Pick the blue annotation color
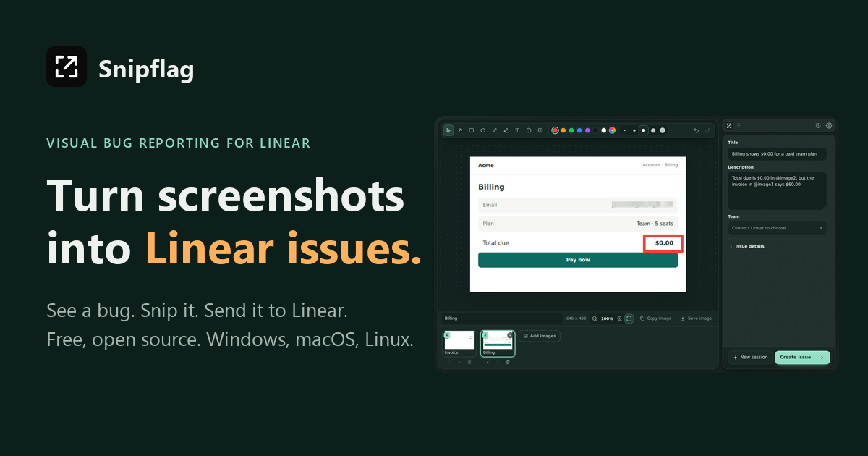The width and height of the screenshot is (868, 456). (579, 130)
